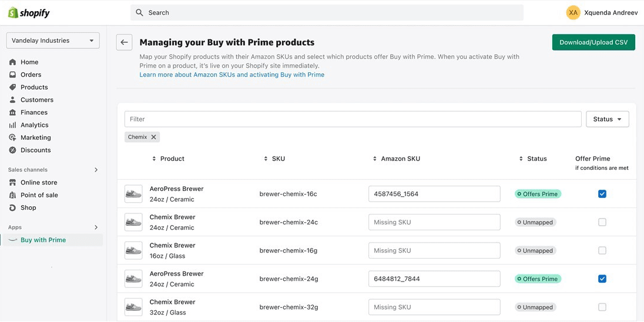This screenshot has width=644, height=322.
Task: Open thumbnail for brewer-chemix-24g product
Action: 133,279
